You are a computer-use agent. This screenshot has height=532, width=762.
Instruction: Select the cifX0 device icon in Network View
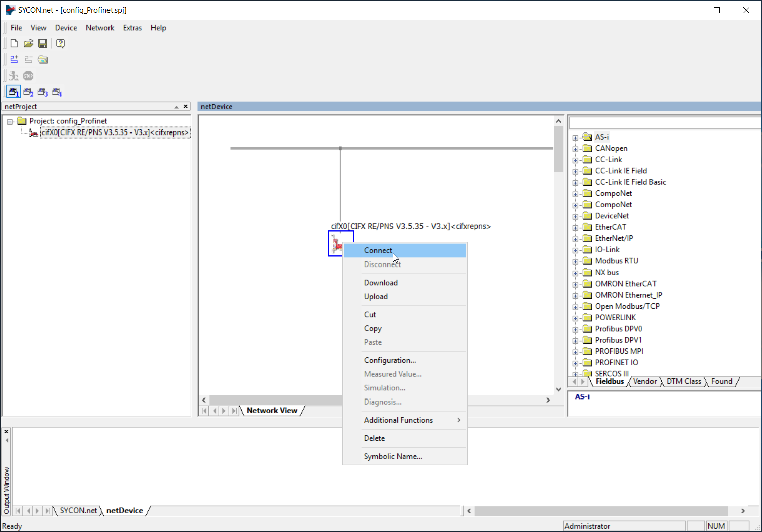(x=336, y=244)
